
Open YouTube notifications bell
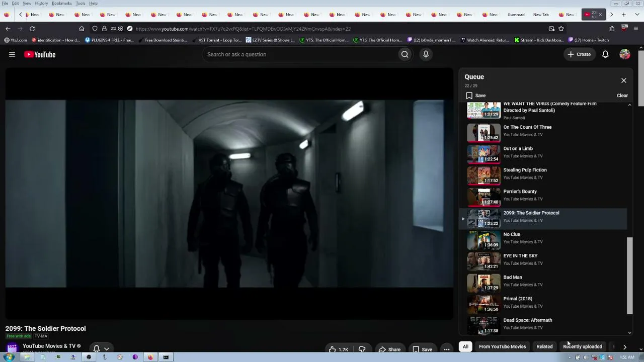click(605, 54)
